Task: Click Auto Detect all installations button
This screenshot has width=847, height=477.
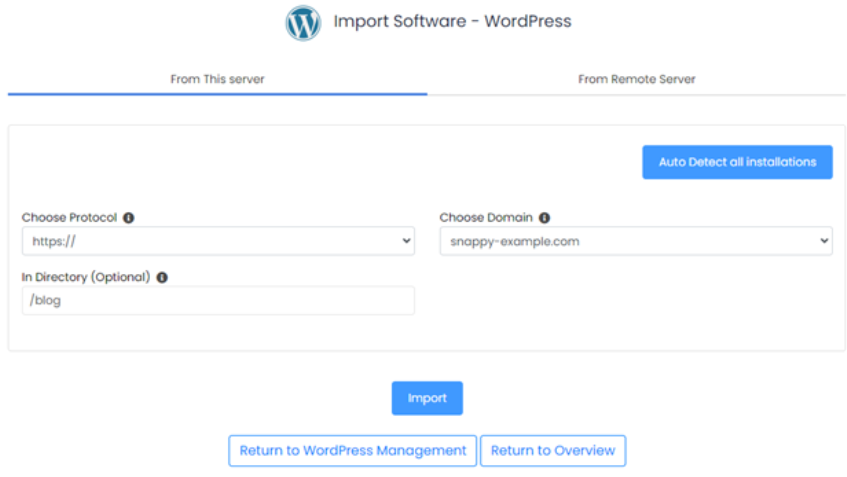Action: click(737, 162)
